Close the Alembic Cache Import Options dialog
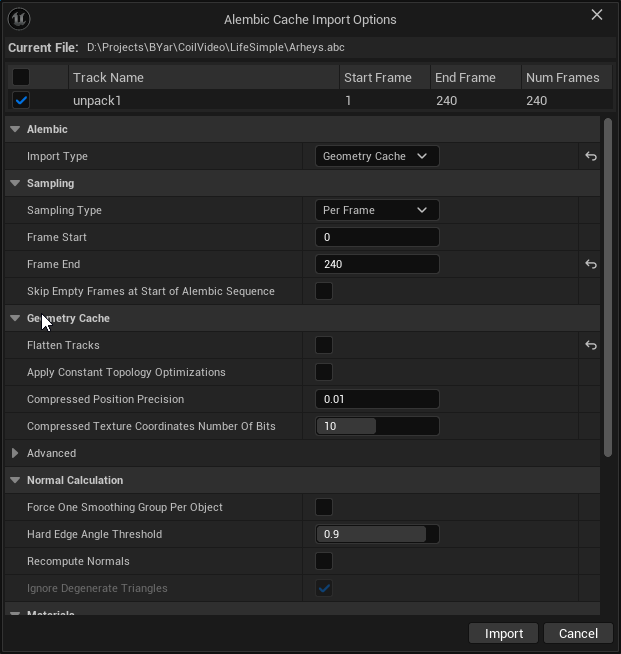 click(597, 15)
